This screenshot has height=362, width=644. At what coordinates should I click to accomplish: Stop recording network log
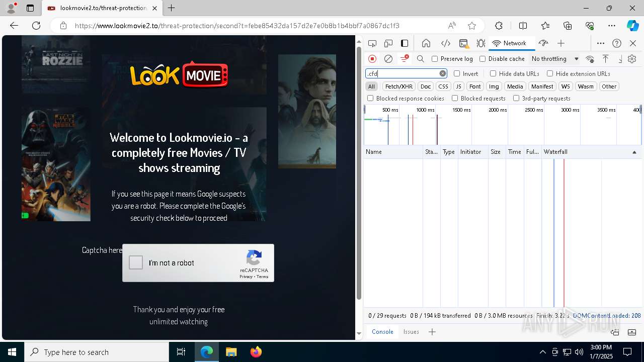pos(372,59)
